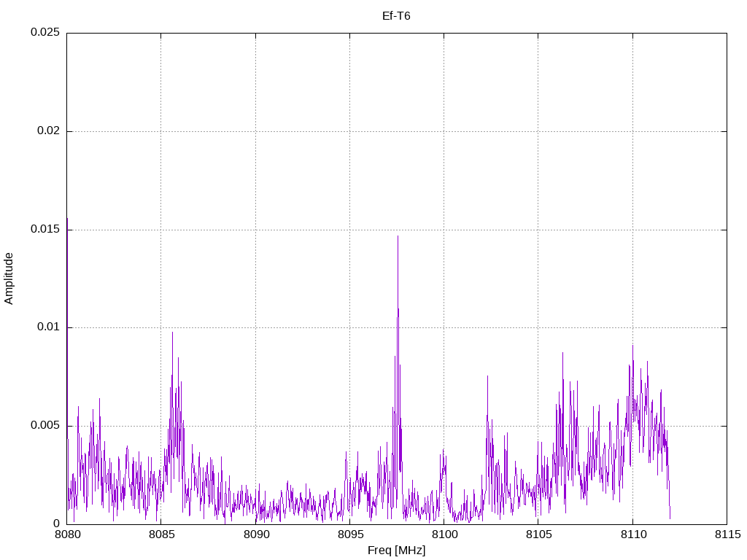Click the 8080 x-axis tick label
The image size is (747, 560).
pos(68,534)
